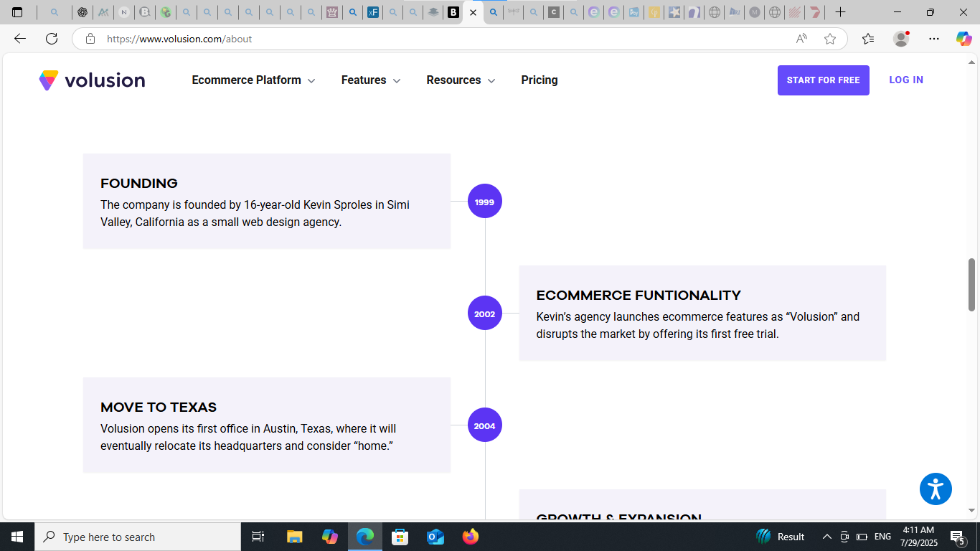This screenshot has width=980, height=551.
Task: Select the 2002 timeline marker
Action: [485, 314]
